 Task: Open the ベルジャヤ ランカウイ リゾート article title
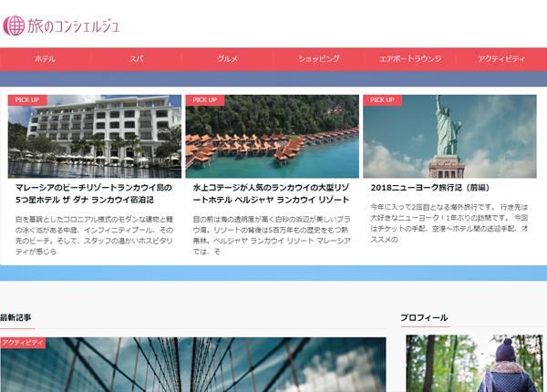pos(271,192)
